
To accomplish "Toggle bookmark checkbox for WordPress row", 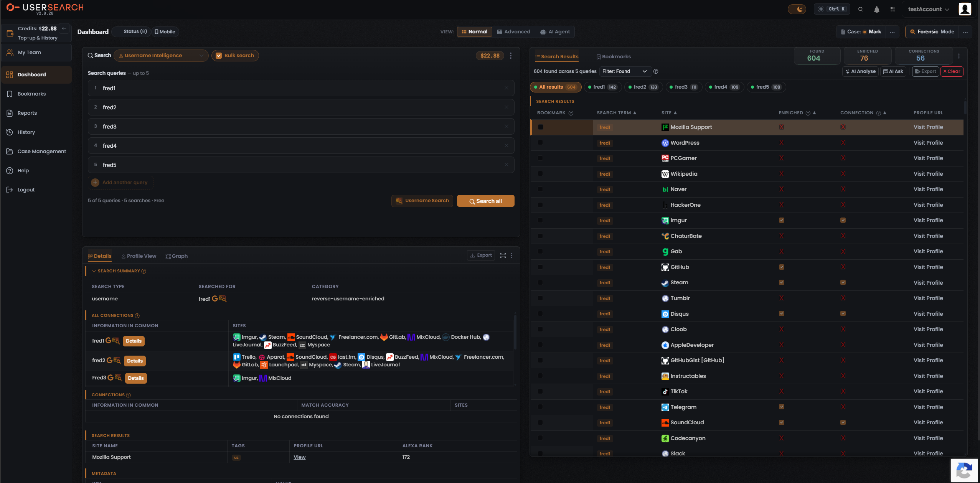I will click(540, 143).
